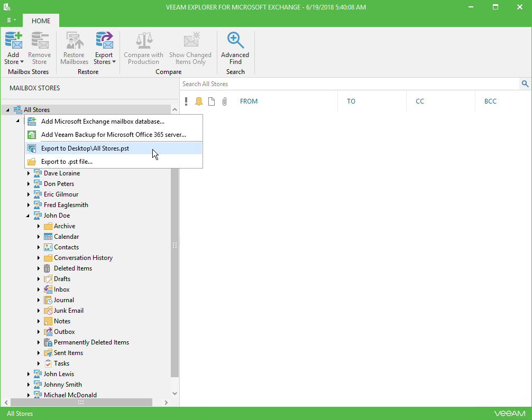Select Export to Desktop\All Stores.pst
Image resolution: width=532 pixels, height=420 pixels.
[114, 148]
